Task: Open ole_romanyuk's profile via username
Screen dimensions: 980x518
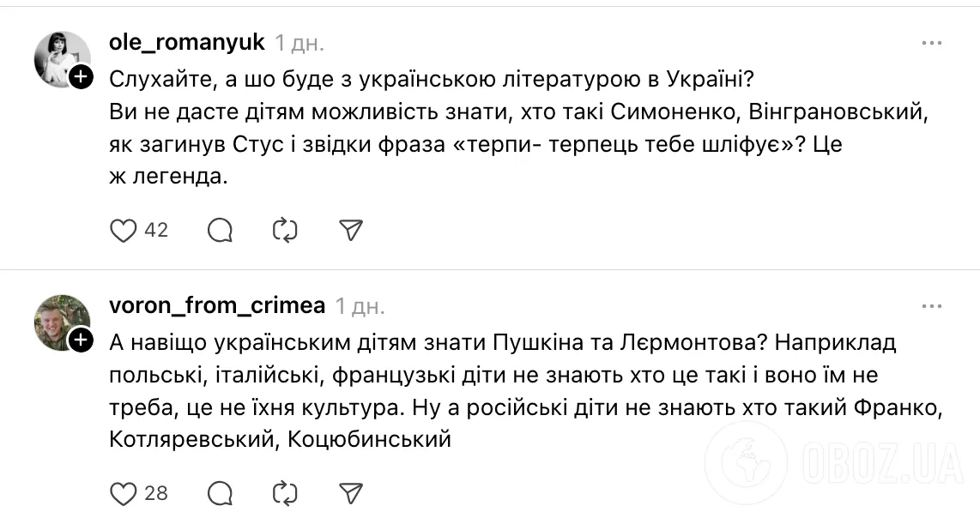Action: [x=188, y=41]
